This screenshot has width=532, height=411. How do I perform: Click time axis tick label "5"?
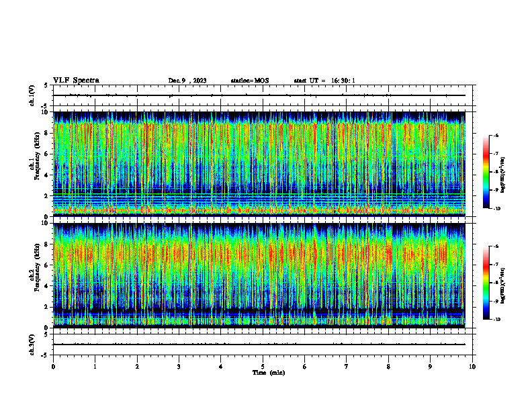[263, 367]
